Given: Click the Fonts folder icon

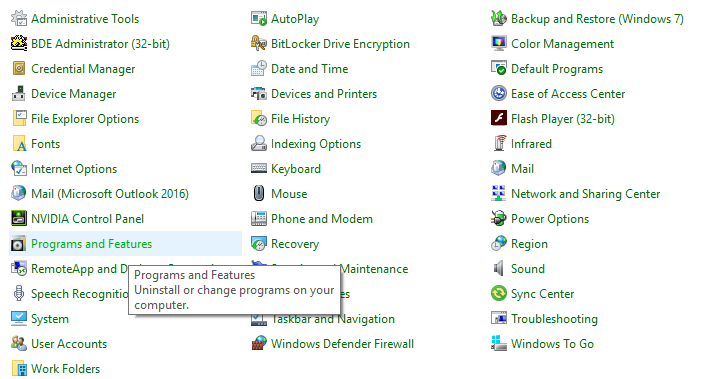Looking at the screenshot, I should [19, 144].
